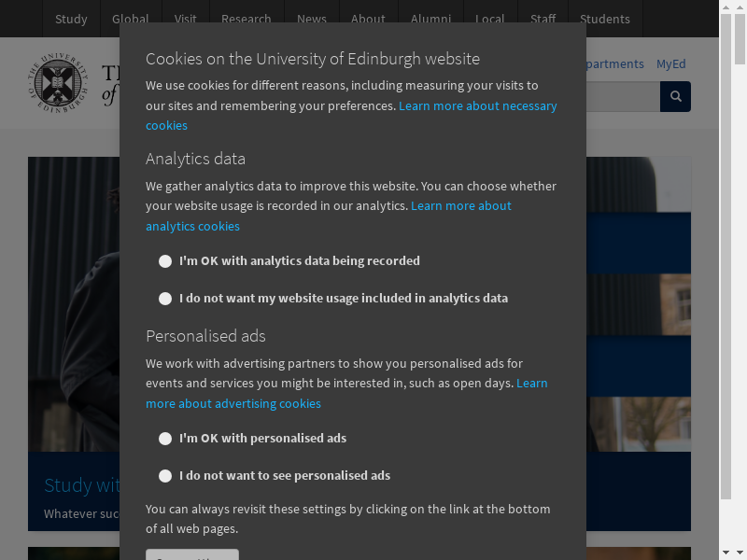This screenshot has height=560, width=747.
Task: Open the Study menu item
Action: (71, 19)
